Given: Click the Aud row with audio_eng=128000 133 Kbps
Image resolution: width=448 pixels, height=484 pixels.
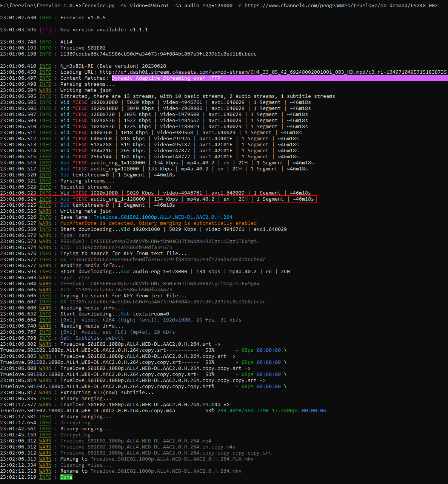Looking at the screenshot, I should 184,169.
